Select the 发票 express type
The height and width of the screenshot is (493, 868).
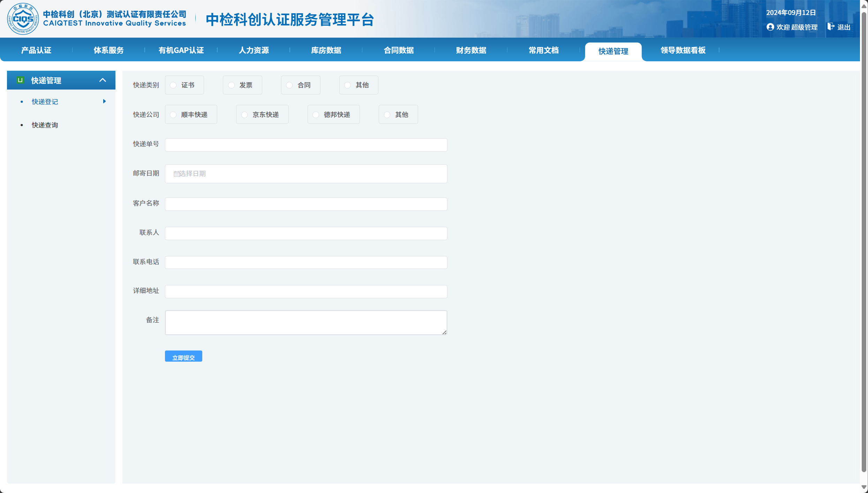[x=231, y=85]
